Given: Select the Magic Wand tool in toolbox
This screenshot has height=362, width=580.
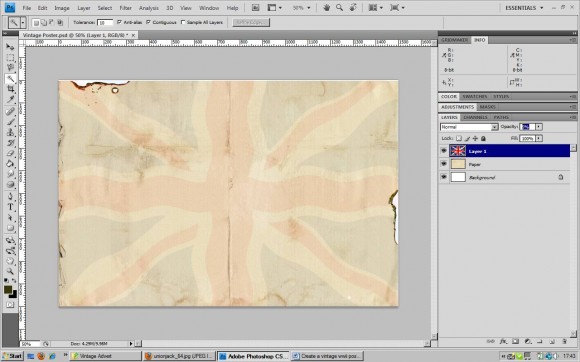Looking at the screenshot, I should [10, 78].
